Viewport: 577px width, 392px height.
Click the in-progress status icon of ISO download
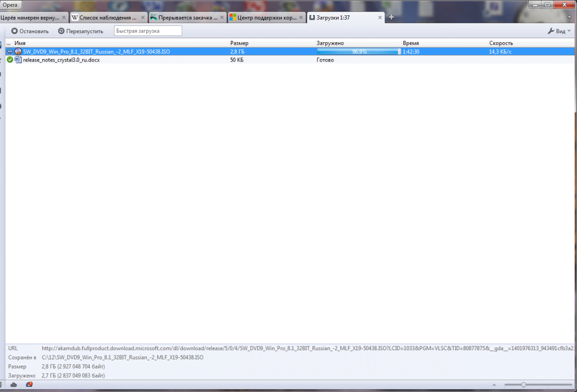tap(10, 51)
